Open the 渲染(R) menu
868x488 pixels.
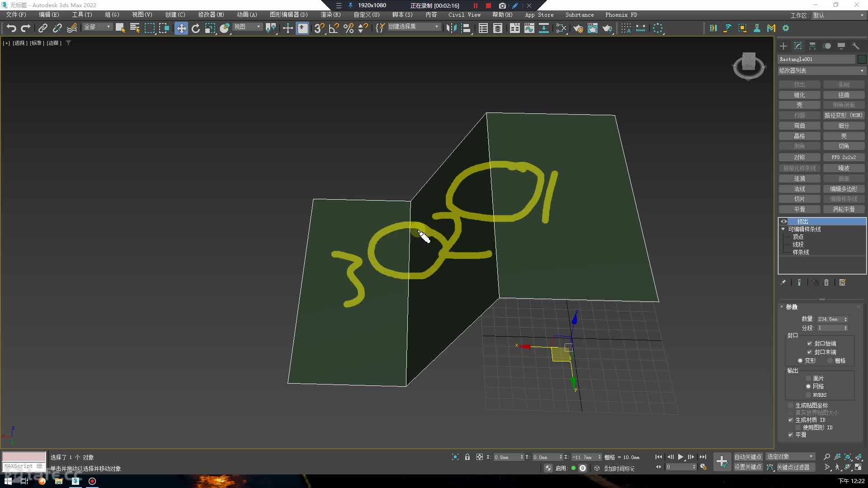330,15
